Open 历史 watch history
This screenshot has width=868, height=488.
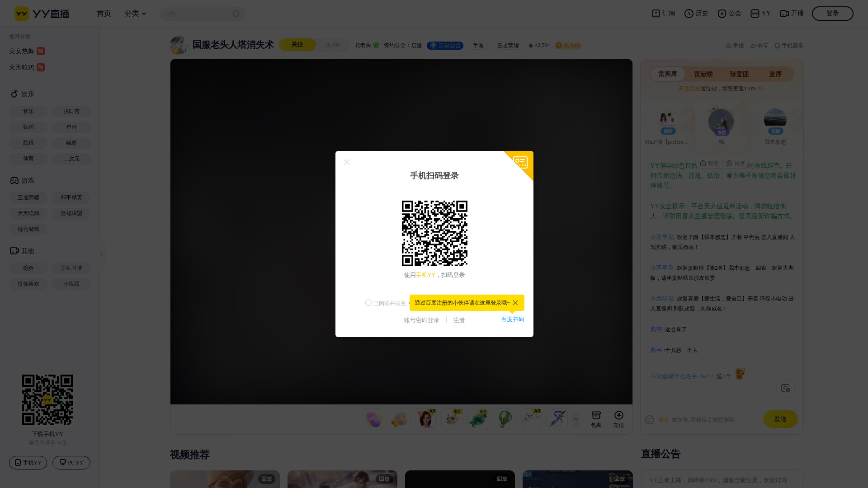[696, 14]
